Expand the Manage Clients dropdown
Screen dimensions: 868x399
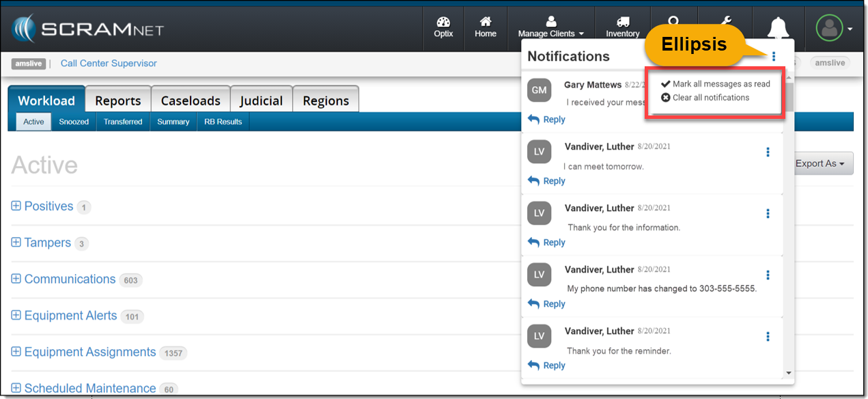[551, 28]
